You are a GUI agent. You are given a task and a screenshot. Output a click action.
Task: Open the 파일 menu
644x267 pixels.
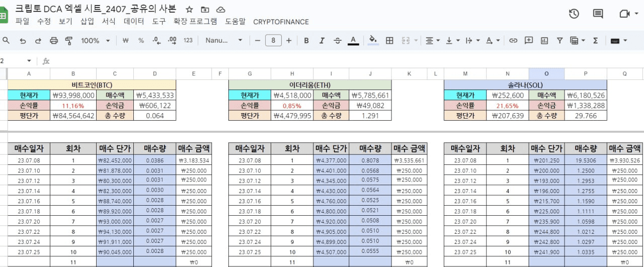22,22
